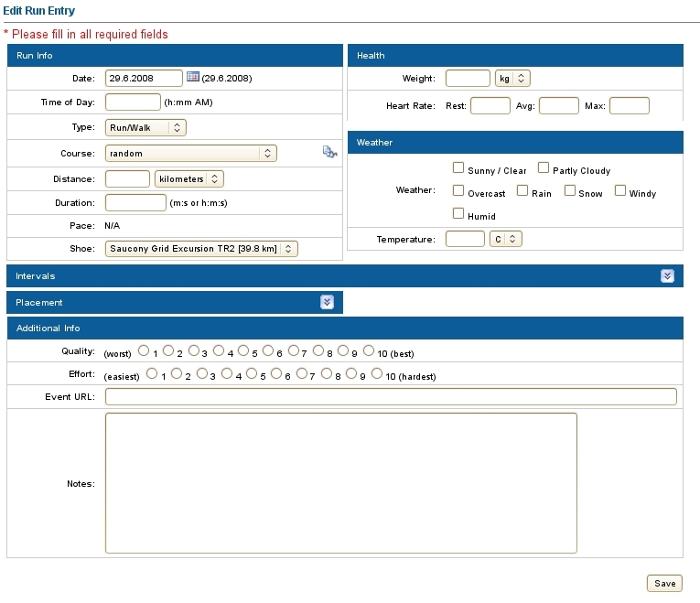
Task: Enable the Windy weather checkbox
Action: click(620, 190)
